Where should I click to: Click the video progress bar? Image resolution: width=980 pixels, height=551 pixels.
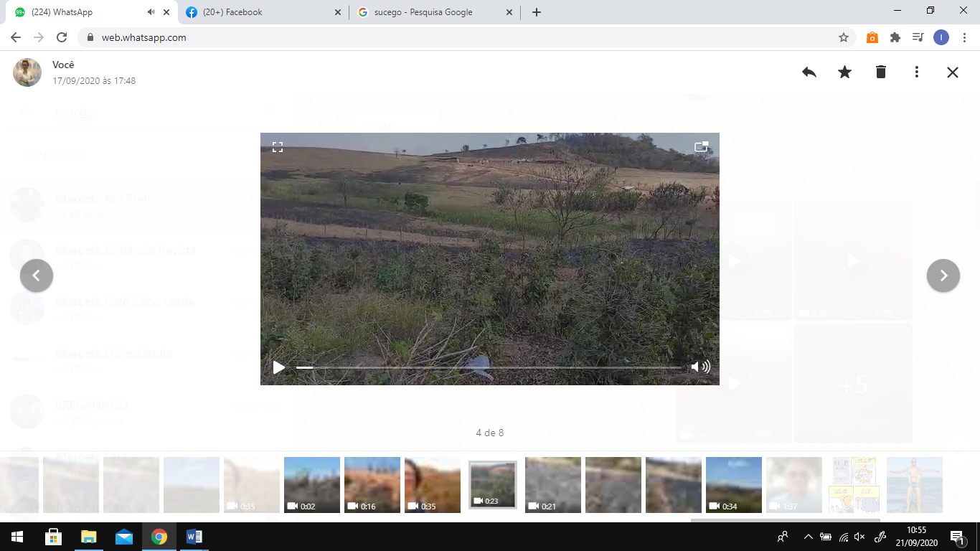pyautogui.click(x=488, y=367)
